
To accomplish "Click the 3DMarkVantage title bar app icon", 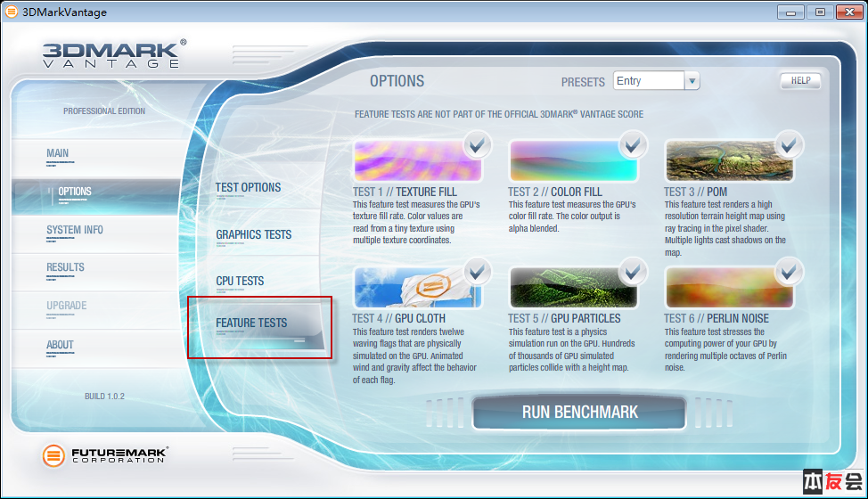I will click(x=11, y=12).
